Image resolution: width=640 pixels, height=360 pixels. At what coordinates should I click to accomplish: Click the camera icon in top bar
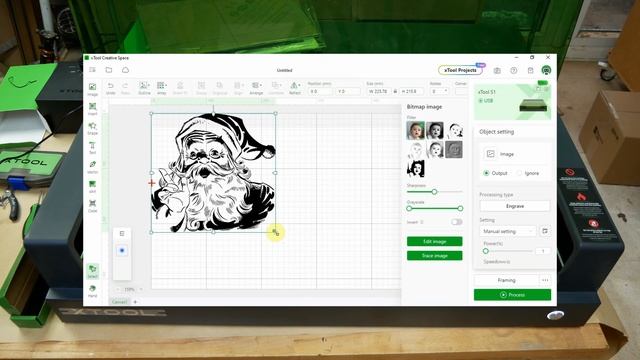click(x=497, y=70)
